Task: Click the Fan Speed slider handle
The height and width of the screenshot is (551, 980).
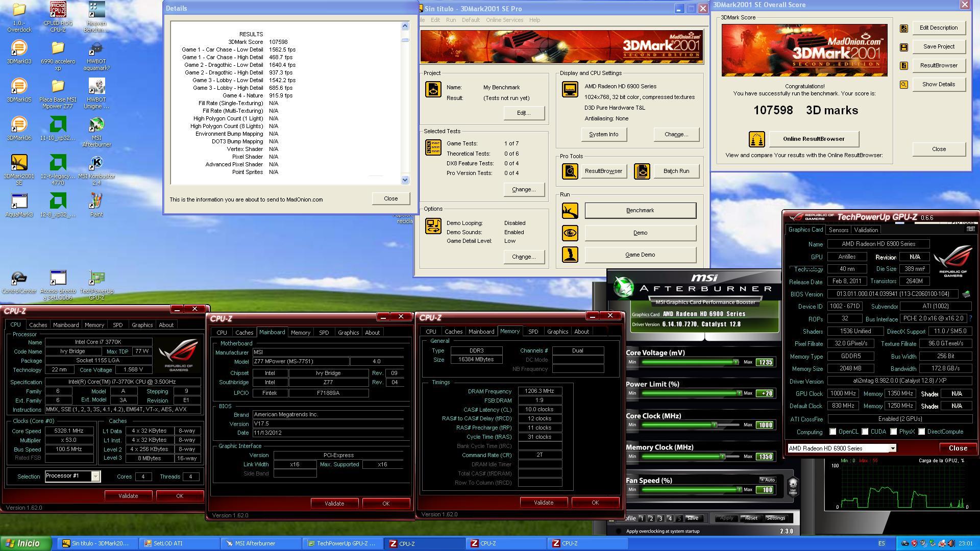Action: 739,489
